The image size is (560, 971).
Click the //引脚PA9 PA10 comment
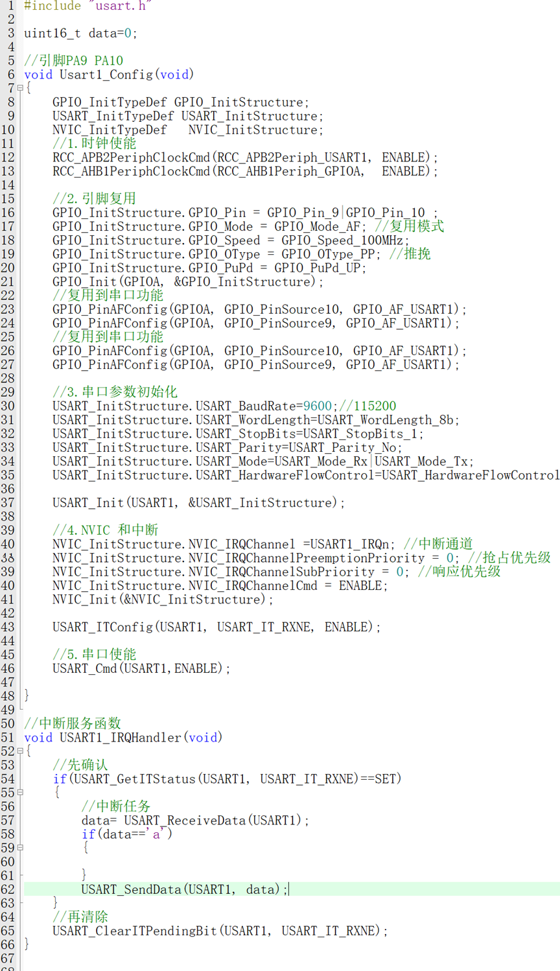pyautogui.click(x=73, y=61)
